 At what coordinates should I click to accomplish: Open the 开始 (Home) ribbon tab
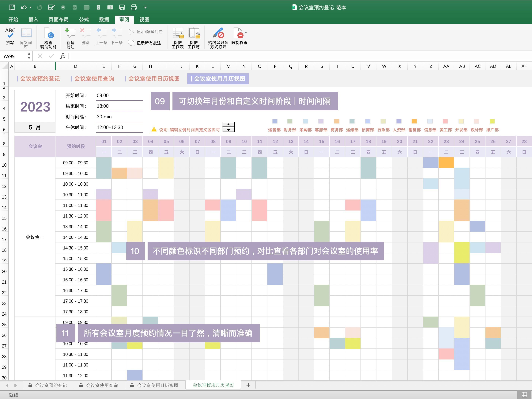[13, 20]
